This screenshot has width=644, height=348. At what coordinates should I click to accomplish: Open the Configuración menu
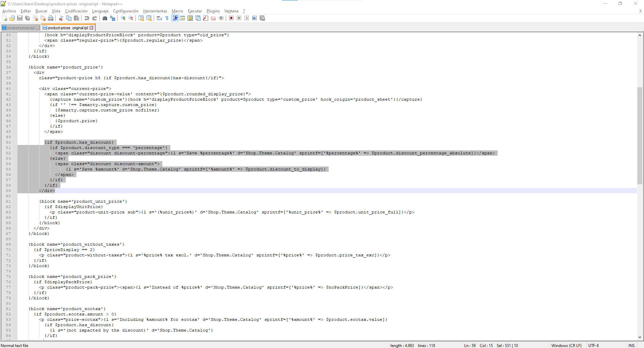tap(126, 11)
